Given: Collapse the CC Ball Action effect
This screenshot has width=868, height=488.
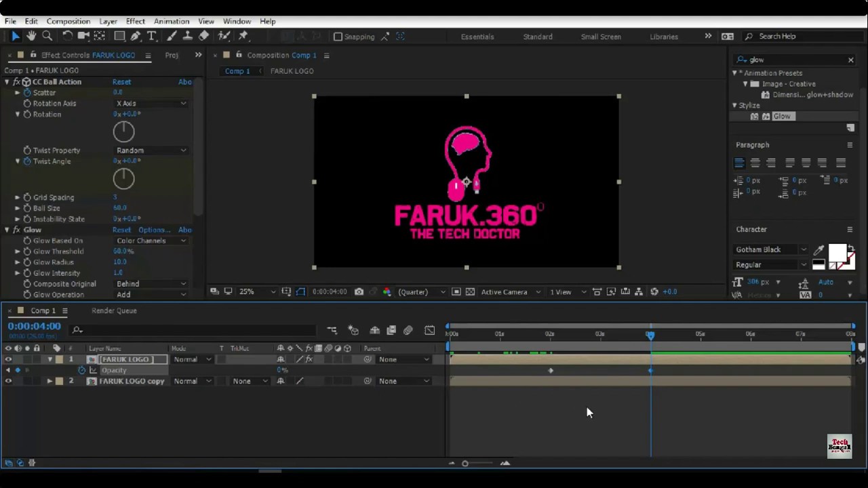Looking at the screenshot, I should click(x=7, y=82).
